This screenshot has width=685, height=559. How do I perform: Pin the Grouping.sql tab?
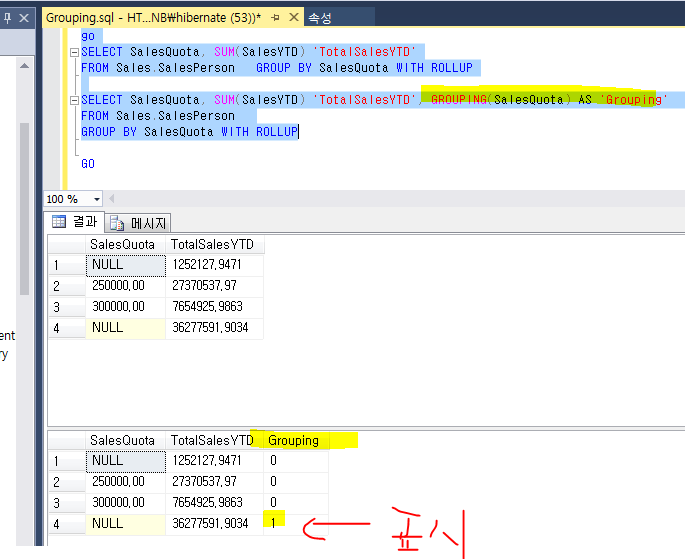[x=275, y=17]
